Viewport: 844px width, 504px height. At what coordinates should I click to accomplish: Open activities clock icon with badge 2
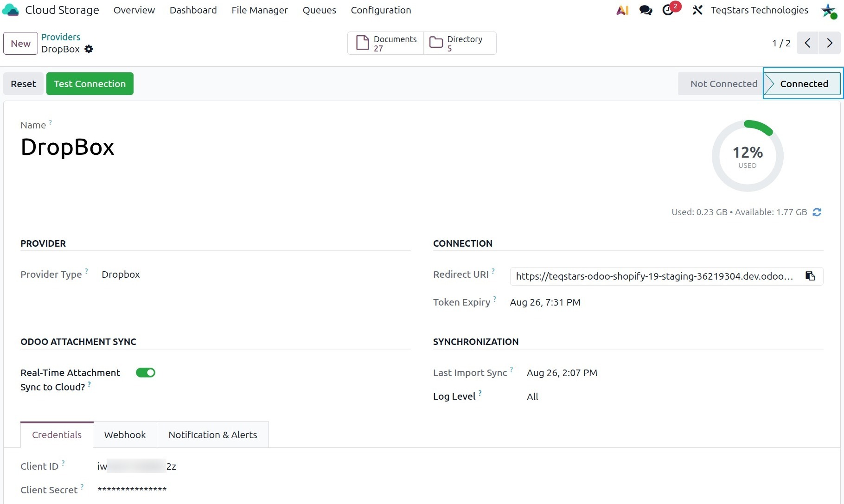click(x=668, y=10)
